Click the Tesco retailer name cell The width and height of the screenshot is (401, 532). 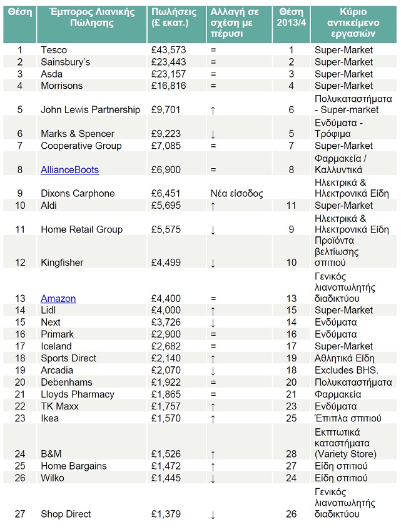tap(54, 50)
